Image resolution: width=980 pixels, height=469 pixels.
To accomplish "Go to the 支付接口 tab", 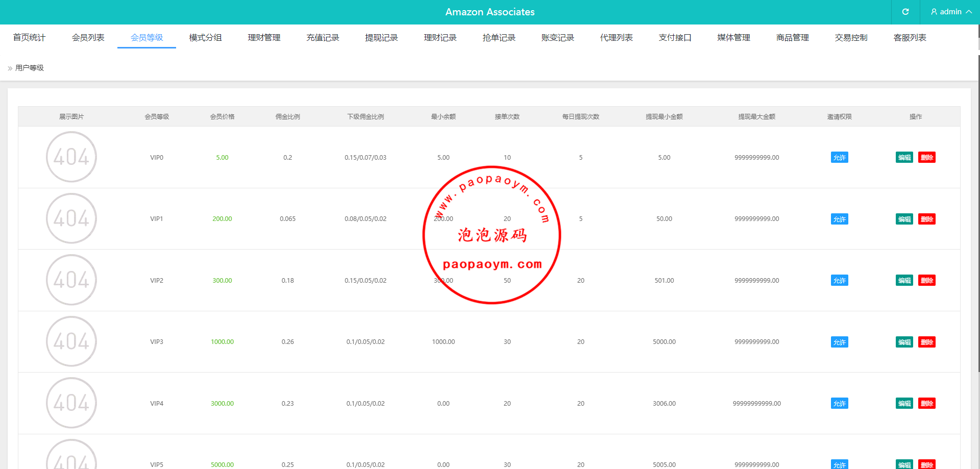I will click(x=675, y=37).
